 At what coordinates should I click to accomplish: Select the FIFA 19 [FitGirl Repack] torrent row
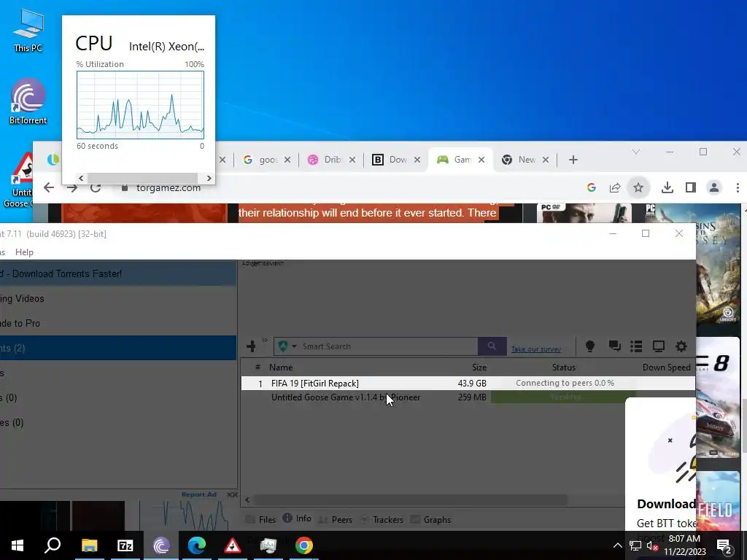pos(468,384)
